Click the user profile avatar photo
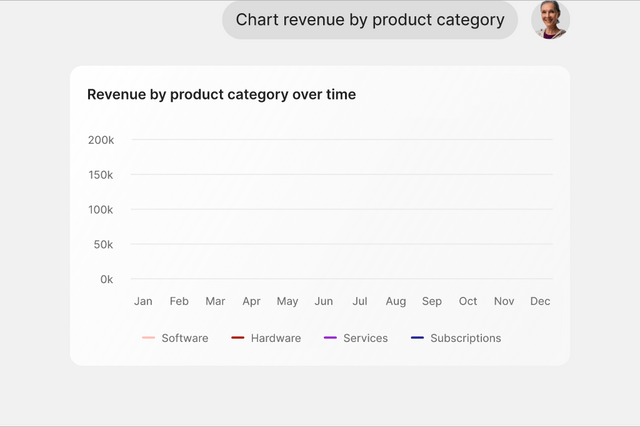The height and width of the screenshot is (427, 640). (550, 20)
